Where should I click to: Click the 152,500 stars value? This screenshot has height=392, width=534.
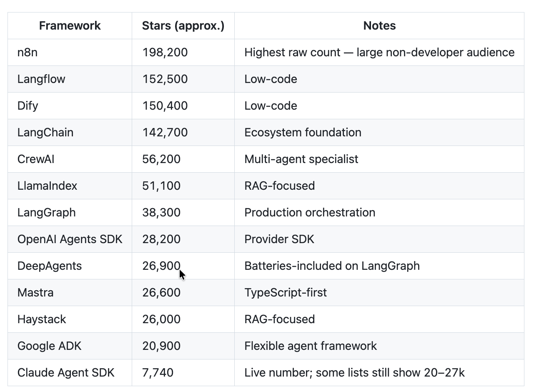(x=165, y=79)
